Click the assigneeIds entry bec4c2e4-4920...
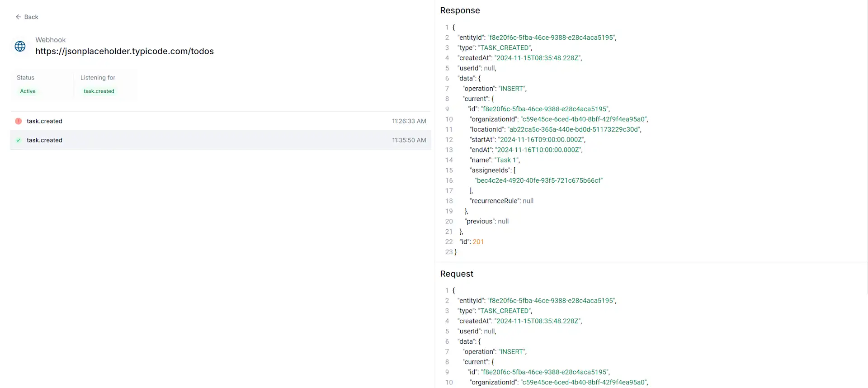Viewport: 868px width, 388px height. pos(539,180)
